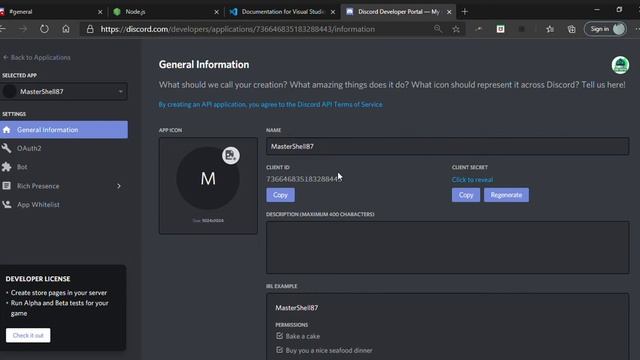
Task: Click the zoom magnifier icon in address bar
Action: click(x=438, y=29)
